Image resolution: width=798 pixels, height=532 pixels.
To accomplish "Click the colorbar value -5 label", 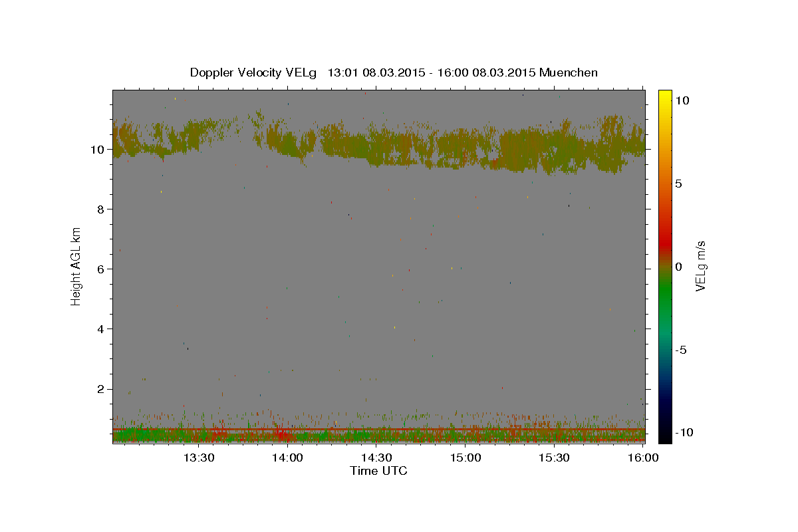I will (x=681, y=350).
